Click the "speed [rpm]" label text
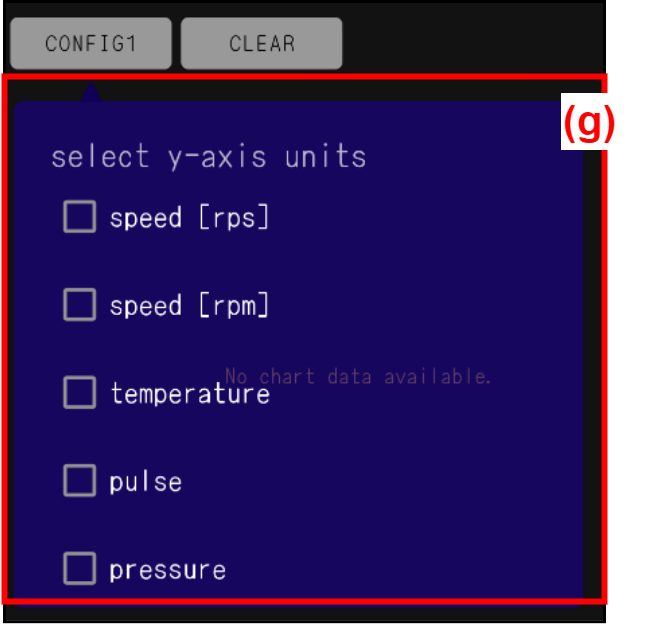Screen dimensions: 651x624 click(189, 305)
